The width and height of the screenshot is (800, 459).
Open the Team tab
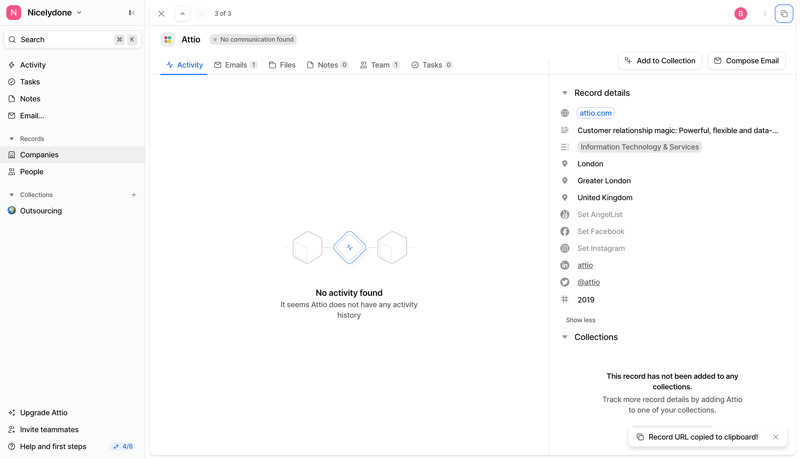pyautogui.click(x=380, y=65)
